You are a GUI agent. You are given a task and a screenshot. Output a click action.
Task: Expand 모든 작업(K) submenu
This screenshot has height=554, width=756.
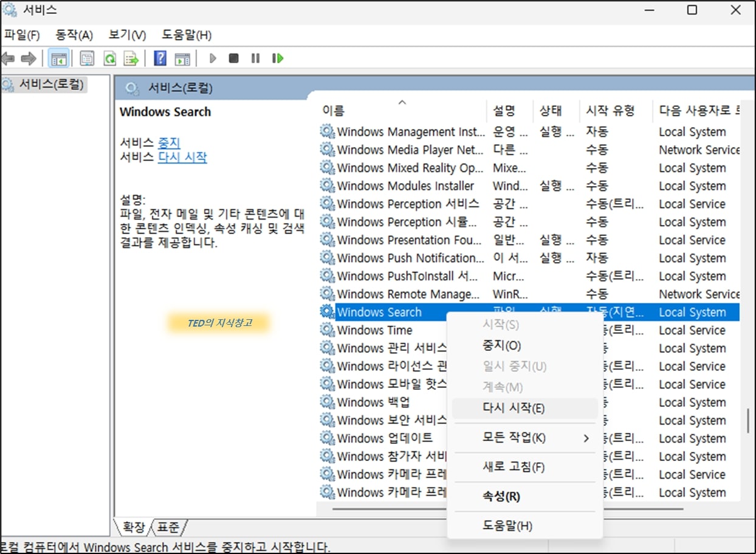[525, 438]
